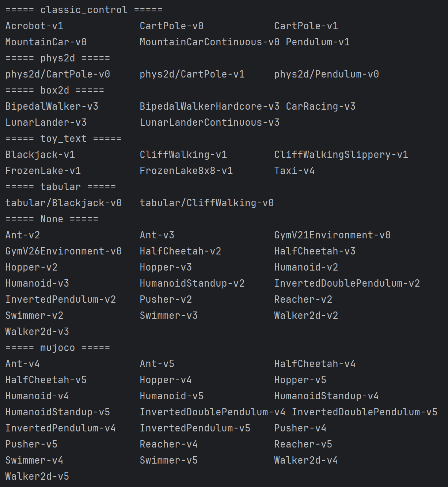Click the CarRacing-v3 environment name
Screen dimensions: 448x487
coord(321,106)
